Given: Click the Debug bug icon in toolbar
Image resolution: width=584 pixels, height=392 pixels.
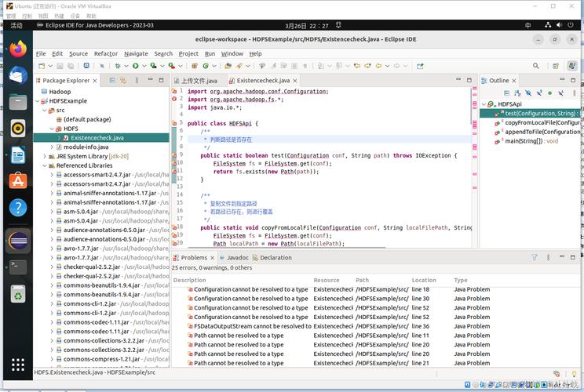Looking at the screenshot, I should click(118, 66).
